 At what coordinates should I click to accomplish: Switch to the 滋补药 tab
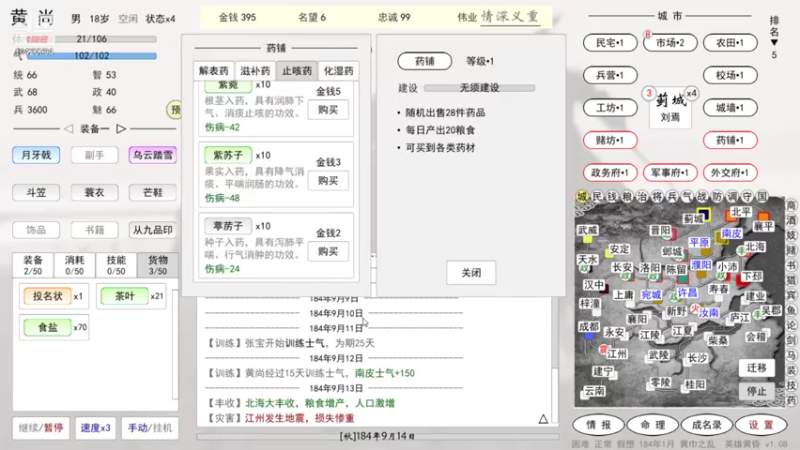coord(255,71)
